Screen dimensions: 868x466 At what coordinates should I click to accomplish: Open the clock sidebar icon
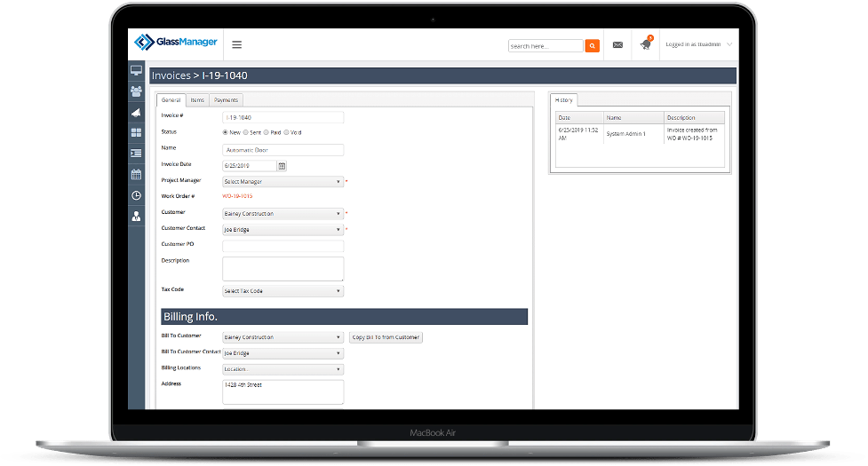click(136, 195)
